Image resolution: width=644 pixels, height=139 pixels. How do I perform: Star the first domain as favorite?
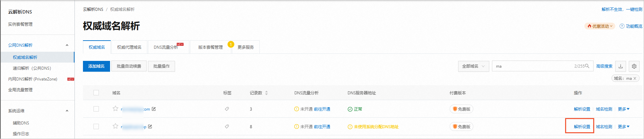pos(115,109)
